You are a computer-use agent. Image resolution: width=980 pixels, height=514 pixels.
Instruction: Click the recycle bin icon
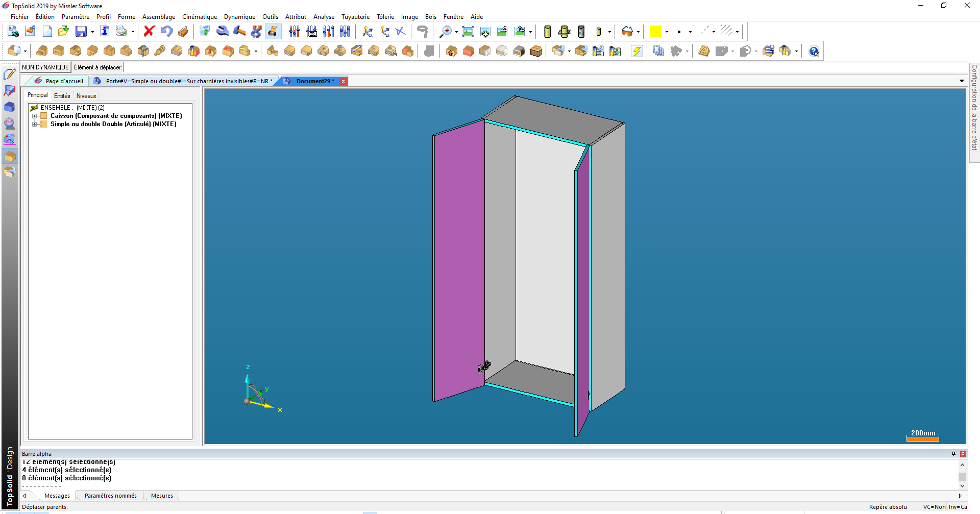coord(205,32)
